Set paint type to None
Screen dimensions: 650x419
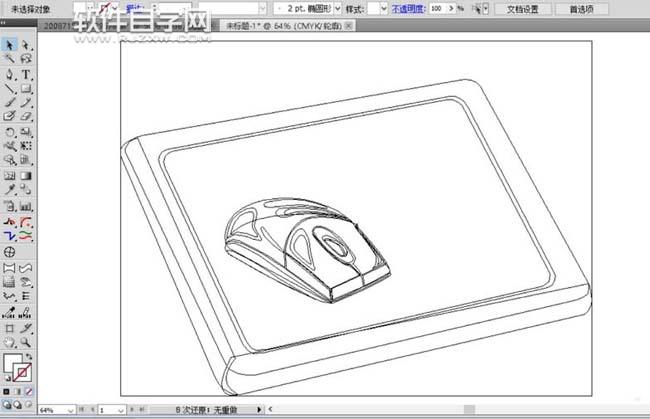click(x=29, y=391)
